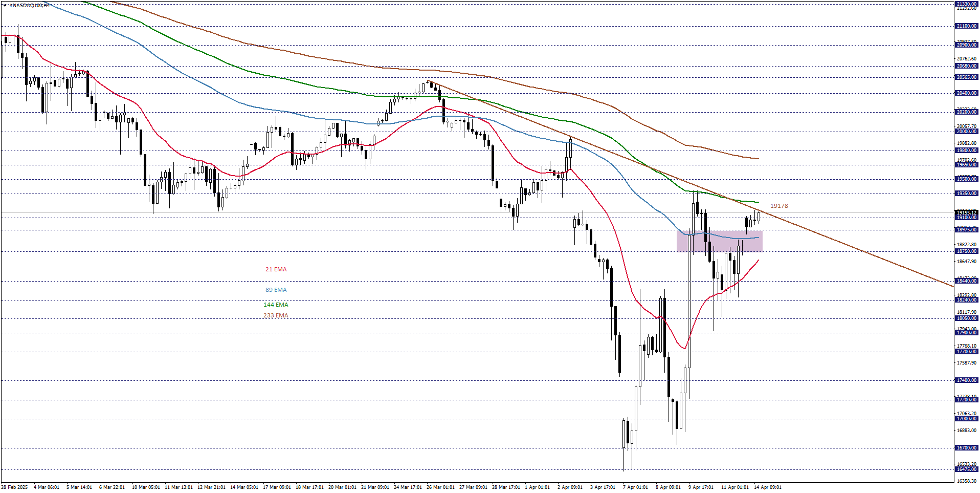This screenshot has height=493, width=980.
Task: Click the 19100.00 price level tag
Action: [967, 218]
